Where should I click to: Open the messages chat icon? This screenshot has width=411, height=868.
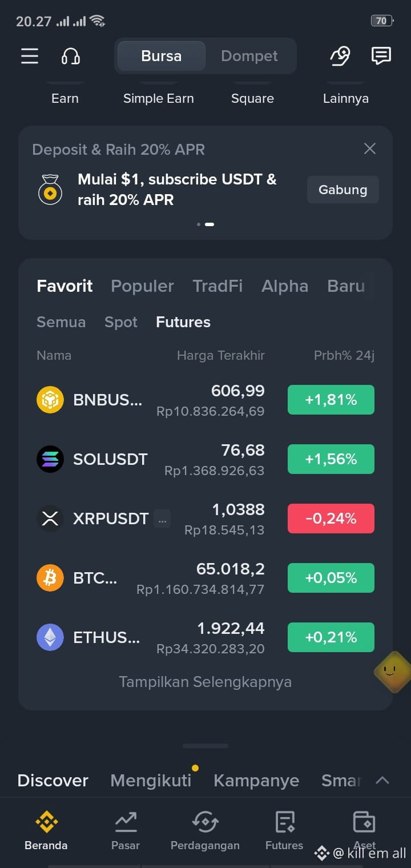pos(381,56)
